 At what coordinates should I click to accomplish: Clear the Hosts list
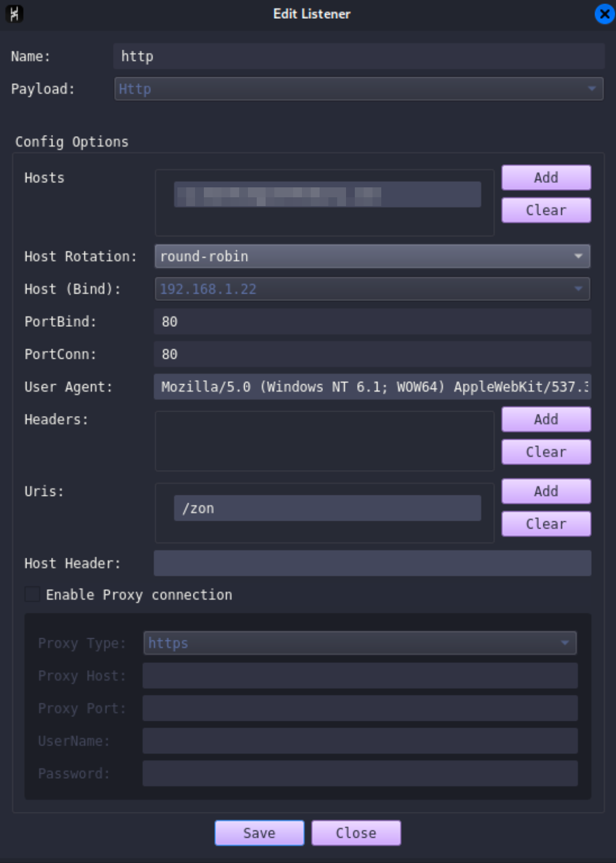point(546,210)
